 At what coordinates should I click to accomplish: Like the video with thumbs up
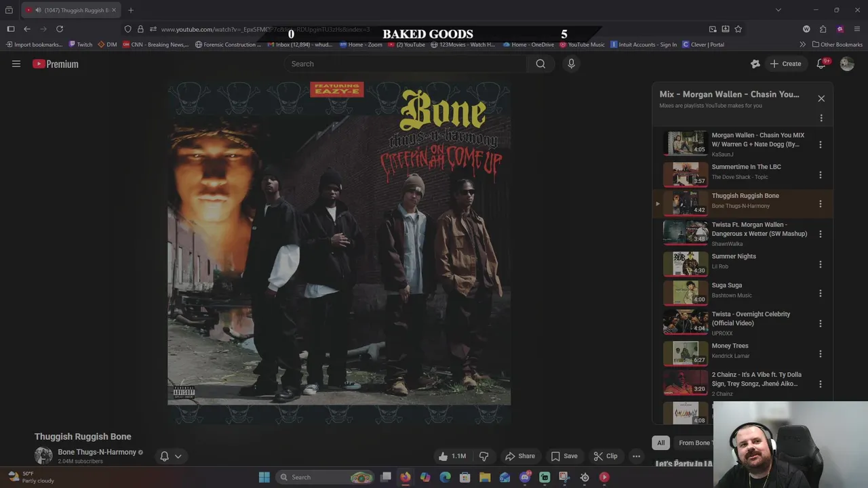(452, 456)
